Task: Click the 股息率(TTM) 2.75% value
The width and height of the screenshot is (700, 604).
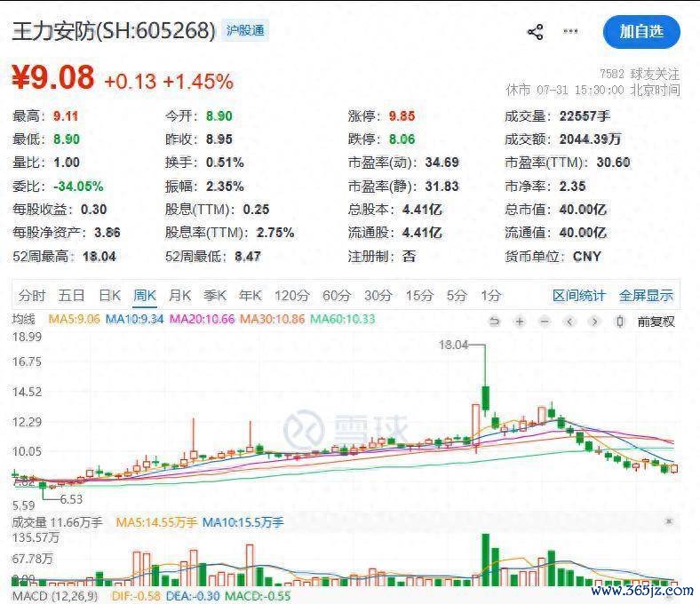Action: point(275,233)
